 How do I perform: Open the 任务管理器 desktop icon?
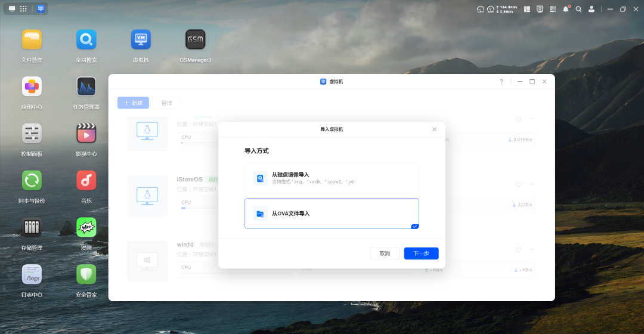click(86, 86)
